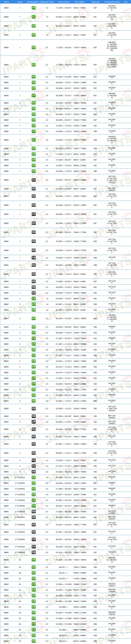Screen dimensions: 131x644
Task: Click petrol icon in 07.2004 -> 02.2007 row
Action: click(x=34, y=77)
